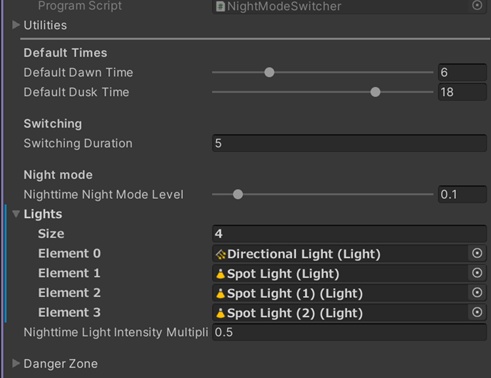Click the Nighttime Night Mode Level label

103,194
